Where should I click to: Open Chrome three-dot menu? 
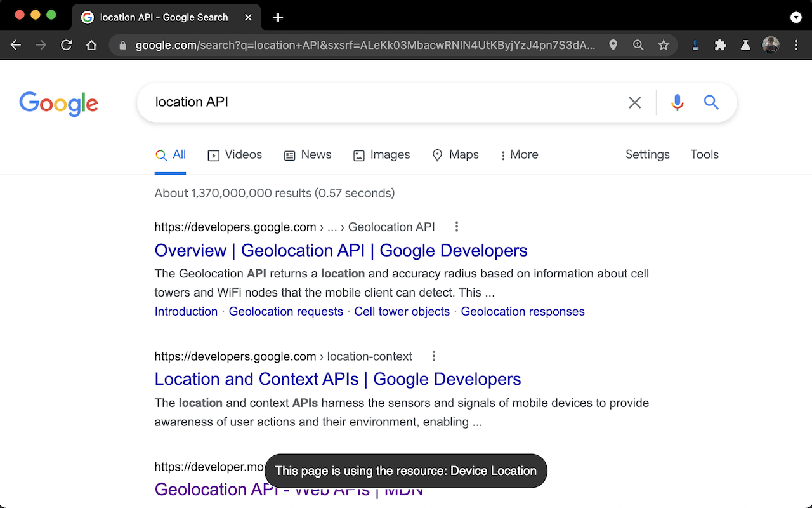[796, 45]
